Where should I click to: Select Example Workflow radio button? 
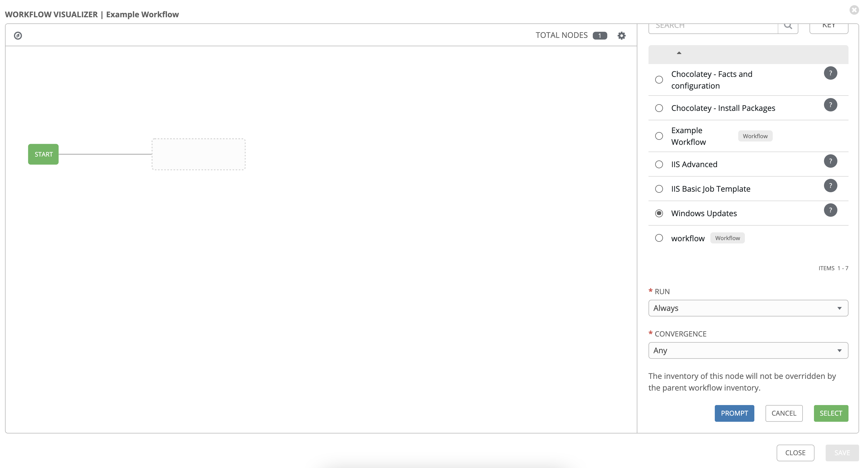tap(659, 136)
